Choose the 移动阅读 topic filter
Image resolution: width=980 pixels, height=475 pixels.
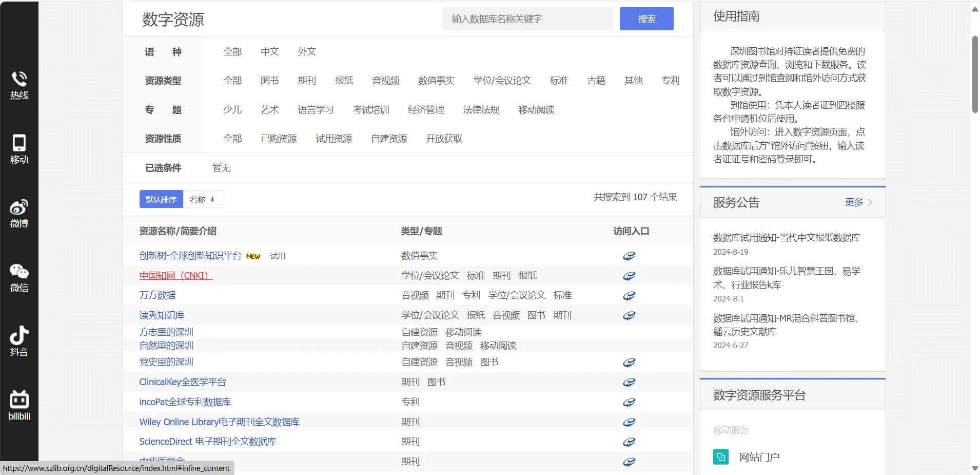(x=537, y=109)
